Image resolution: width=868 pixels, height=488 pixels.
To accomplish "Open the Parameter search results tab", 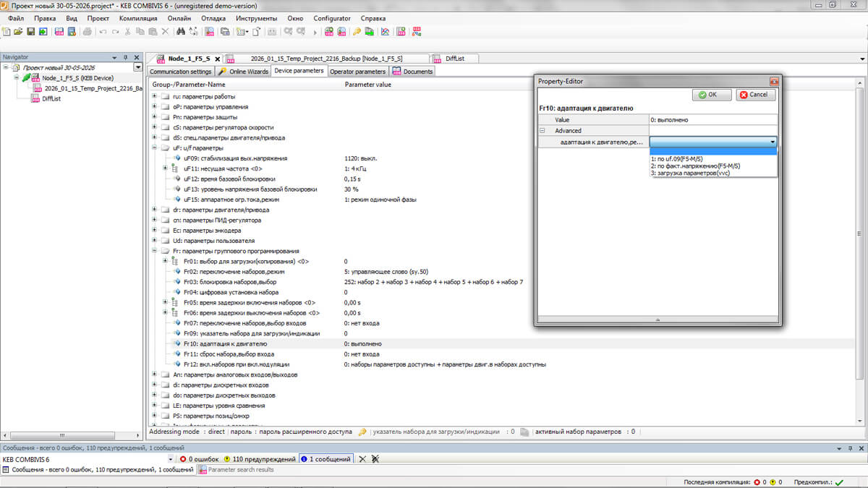I will (x=236, y=470).
